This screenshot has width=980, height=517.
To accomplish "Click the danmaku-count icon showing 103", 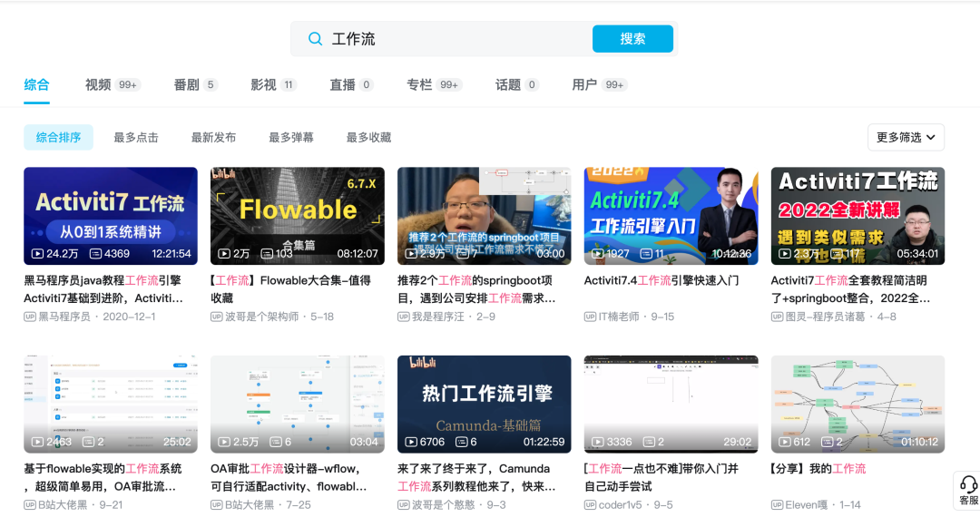I will pyautogui.click(x=267, y=253).
